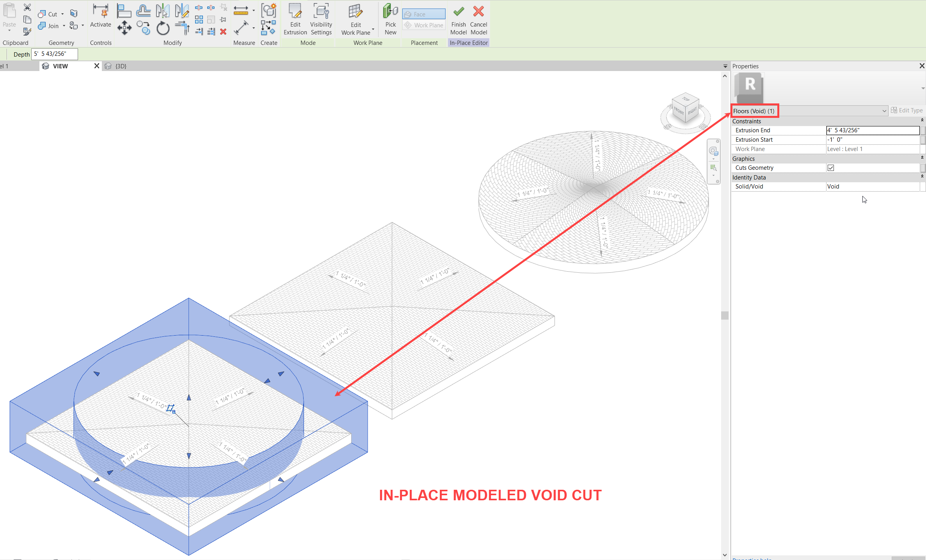
Task: Select Work Plane placement option
Action: click(423, 25)
